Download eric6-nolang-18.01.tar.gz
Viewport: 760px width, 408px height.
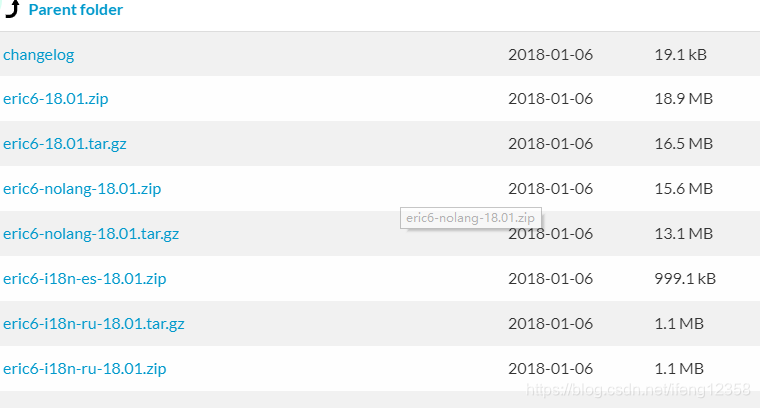coord(91,234)
